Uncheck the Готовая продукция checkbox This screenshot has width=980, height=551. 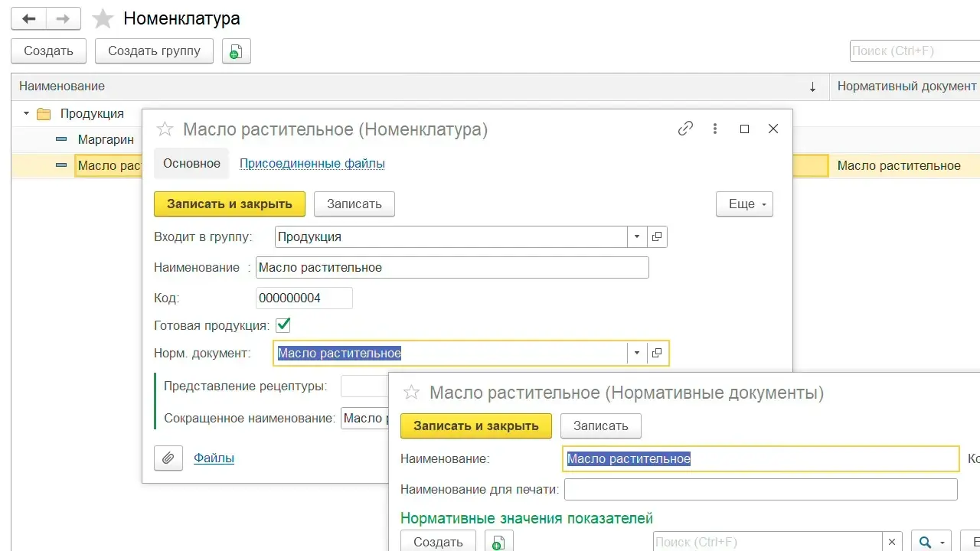[283, 325]
